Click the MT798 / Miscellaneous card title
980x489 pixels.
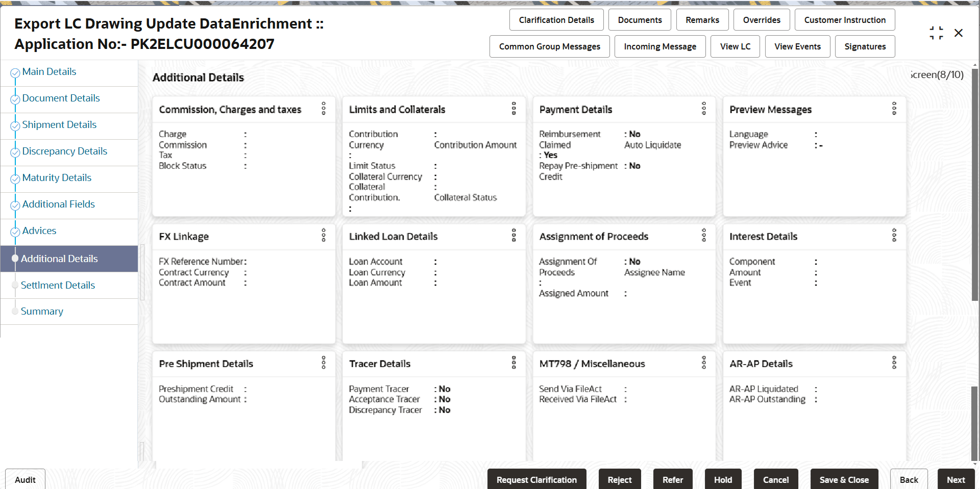click(592, 364)
